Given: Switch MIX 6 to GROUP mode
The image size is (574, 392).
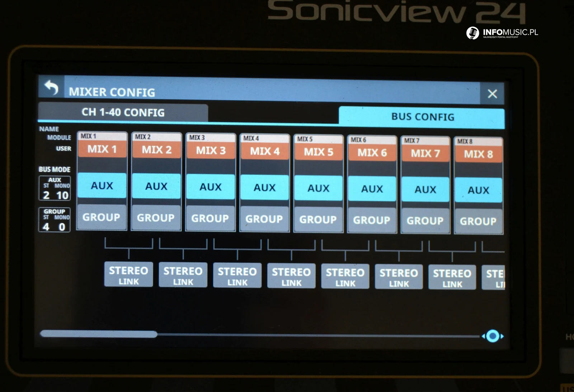Looking at the screenshot, I should click(x=372, y=220).
